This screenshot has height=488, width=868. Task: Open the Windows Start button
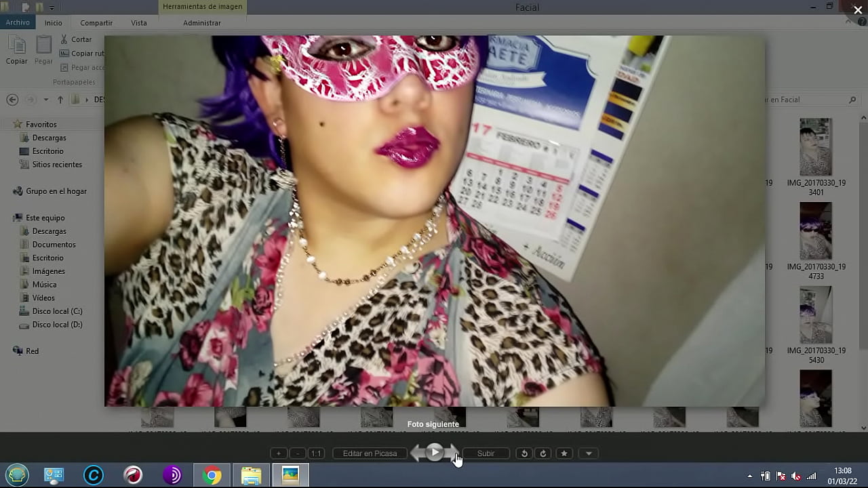pyautogui.click(x=17, y=476)
